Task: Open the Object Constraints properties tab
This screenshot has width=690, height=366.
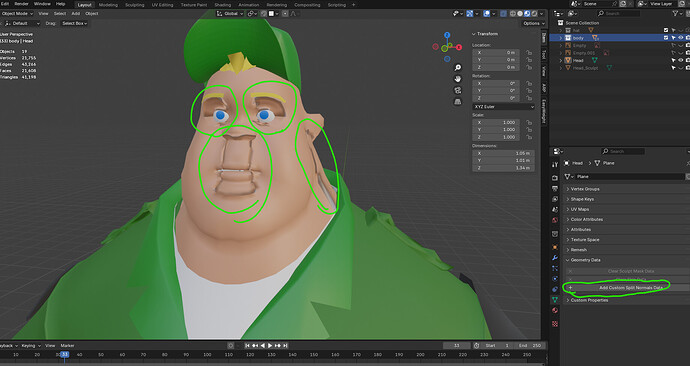Action: 555,289
